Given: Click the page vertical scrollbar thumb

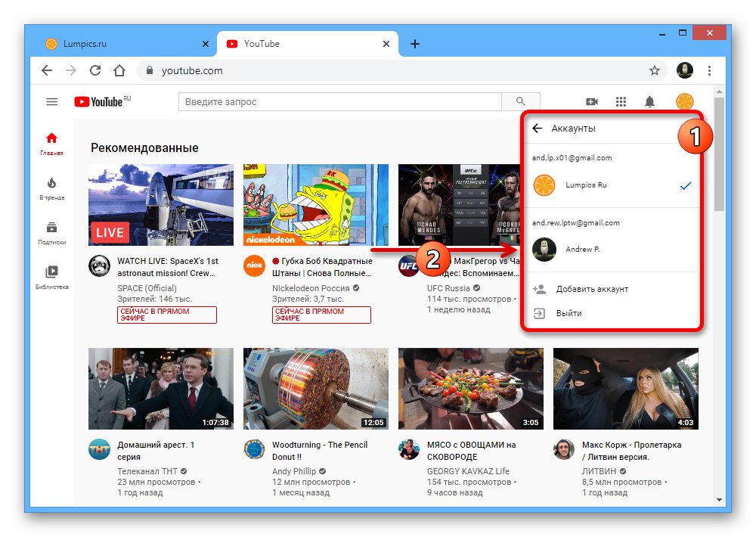Looking at the screenshot, I should click(x=719, y=154).
